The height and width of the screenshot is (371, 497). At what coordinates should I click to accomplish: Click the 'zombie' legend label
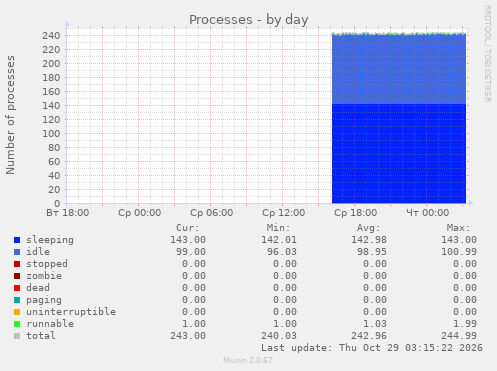click(x=44, y=276)
